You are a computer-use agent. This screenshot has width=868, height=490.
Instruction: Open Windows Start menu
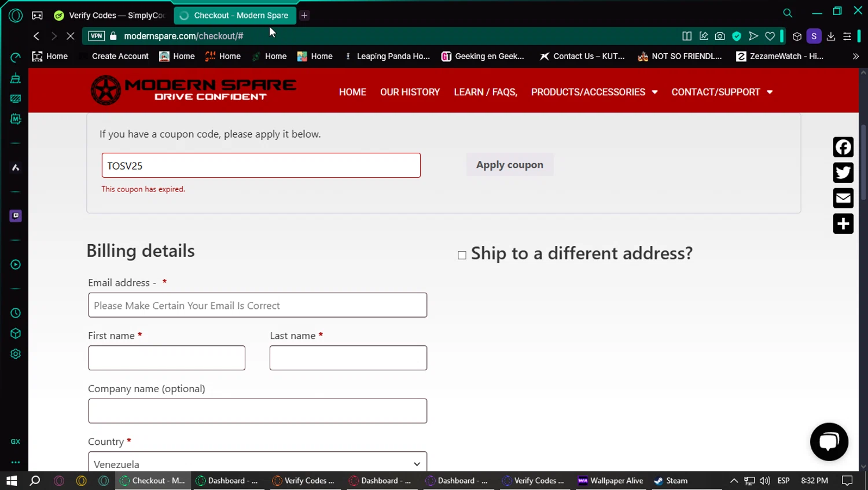12,481
